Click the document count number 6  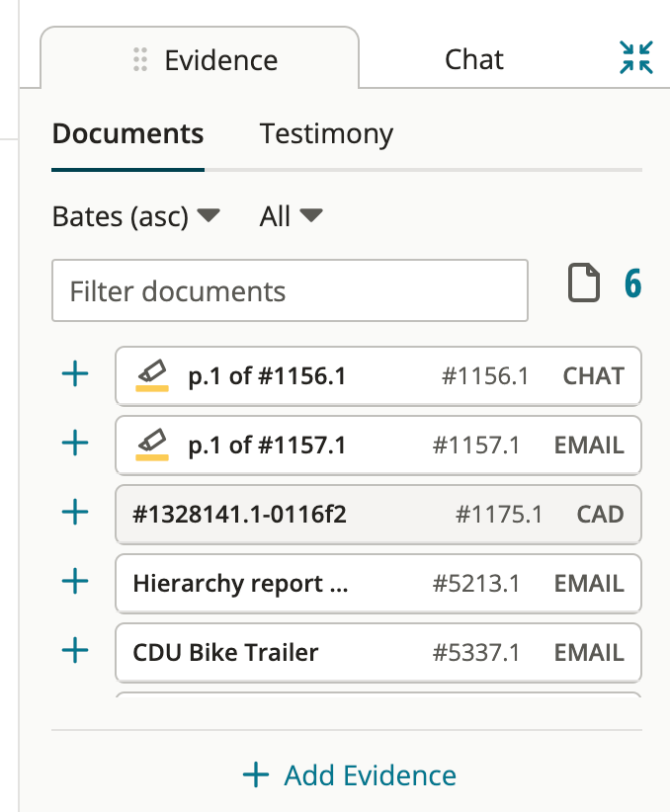pos(632,284)
